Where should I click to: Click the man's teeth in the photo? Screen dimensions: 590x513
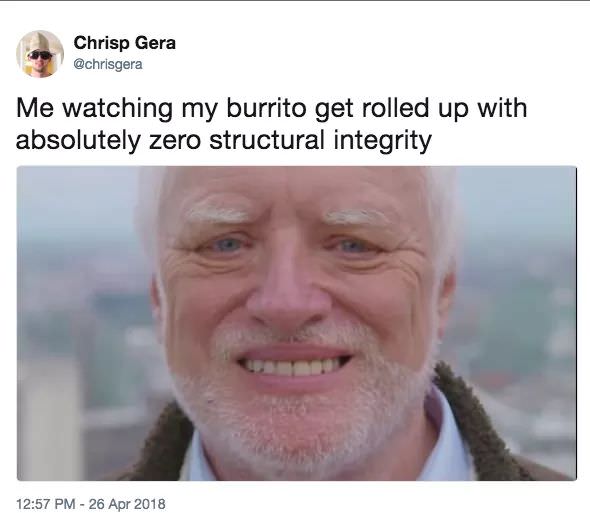pos(293,367)
